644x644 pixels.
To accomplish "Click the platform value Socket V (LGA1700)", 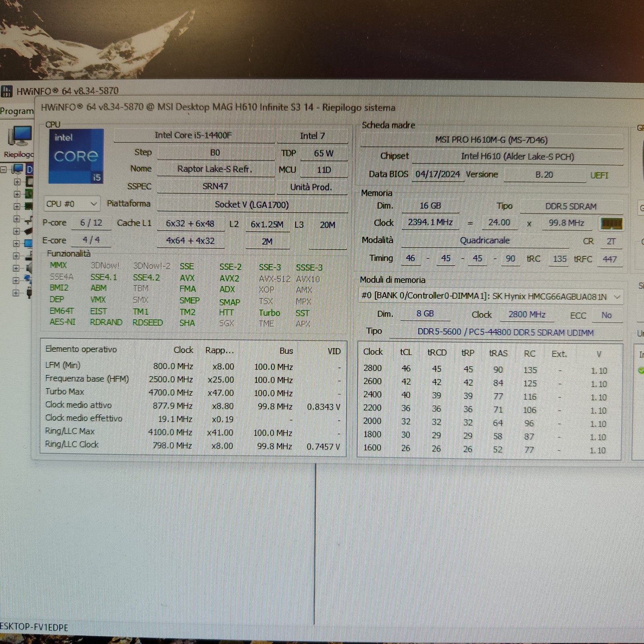I will pyautogui.click(x=252, y=204).
